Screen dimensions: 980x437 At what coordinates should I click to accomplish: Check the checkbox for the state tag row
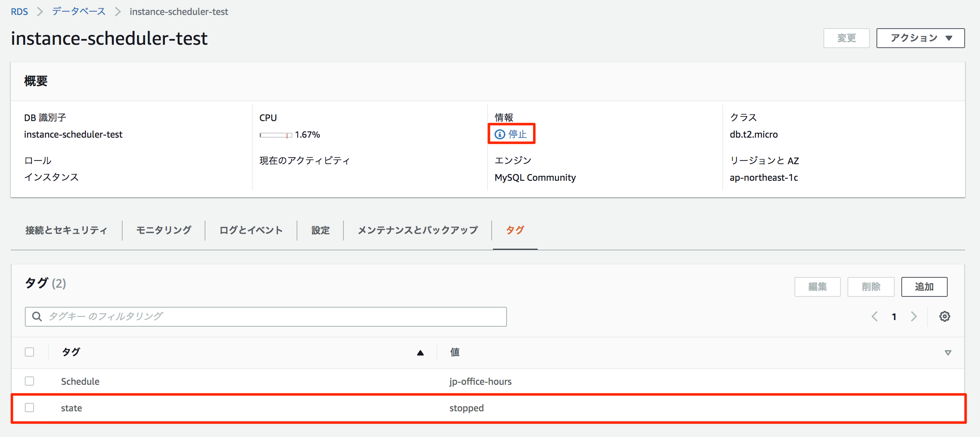(x=29, y=408)
